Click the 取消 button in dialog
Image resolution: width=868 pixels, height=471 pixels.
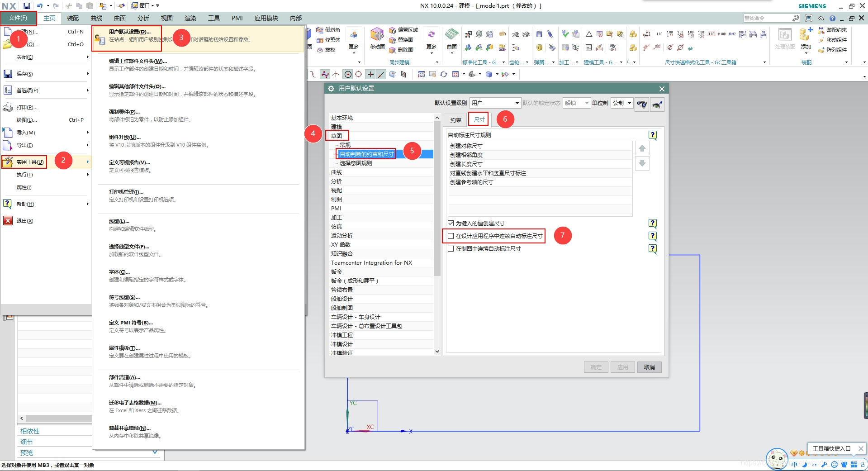point(650,367)
